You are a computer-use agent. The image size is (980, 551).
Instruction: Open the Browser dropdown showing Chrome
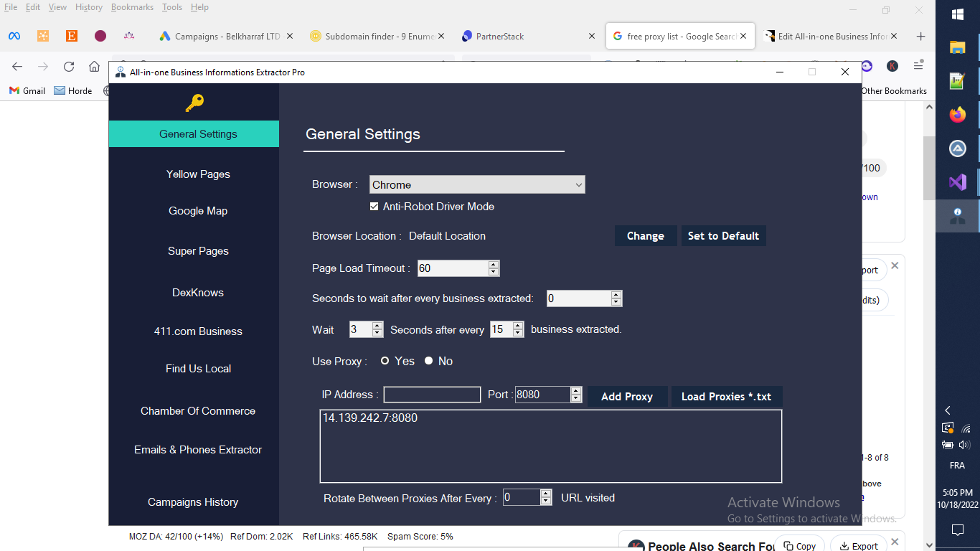[477, 184]
